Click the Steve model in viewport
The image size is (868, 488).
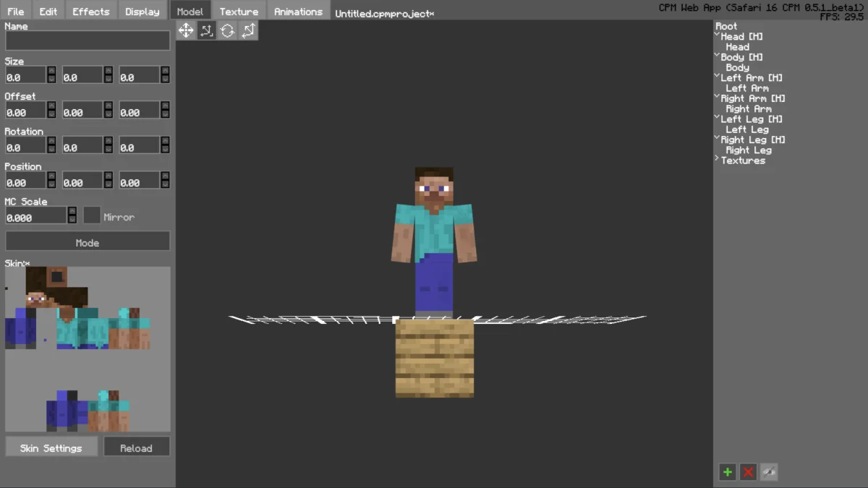tap(434, 242)
